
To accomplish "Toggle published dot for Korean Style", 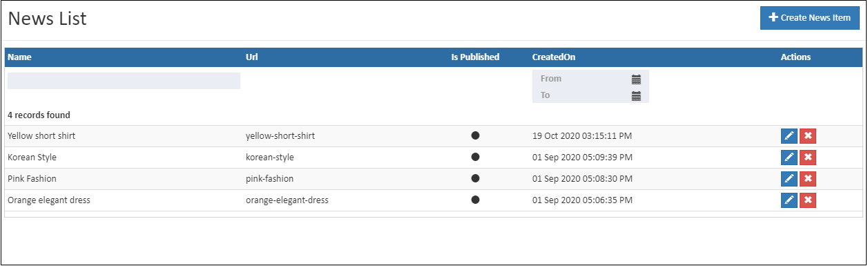I will click(x=475, y=157).
